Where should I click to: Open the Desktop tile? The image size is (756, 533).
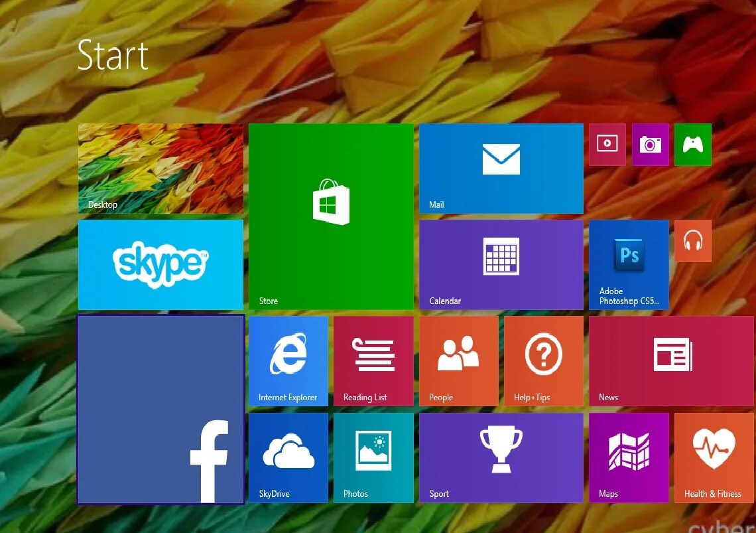(x=160, y=169)
